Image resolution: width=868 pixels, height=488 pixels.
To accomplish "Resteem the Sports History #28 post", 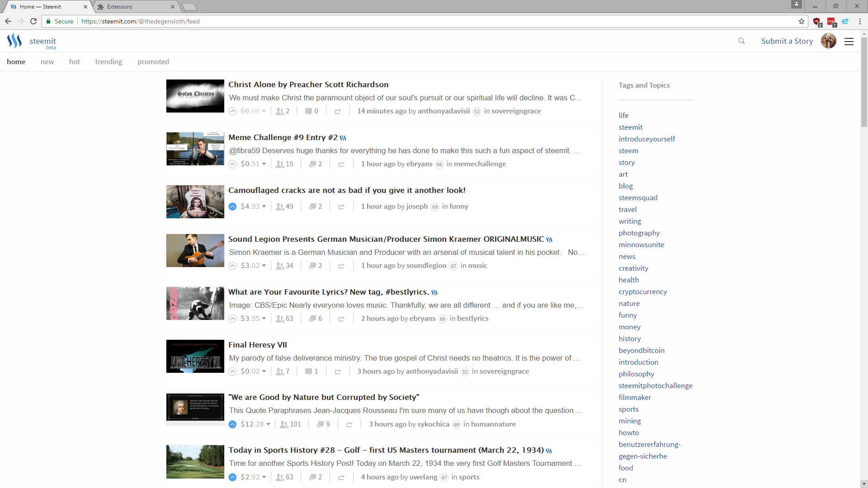I will (341, 478).
